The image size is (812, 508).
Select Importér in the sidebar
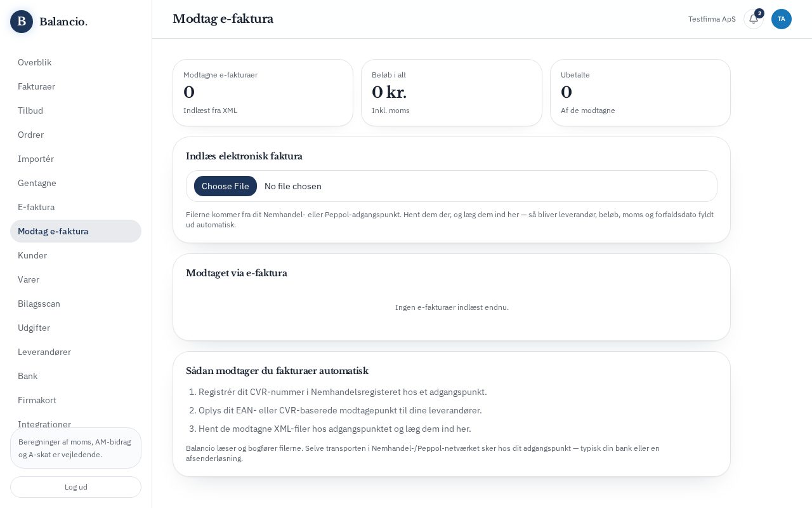(x=75, y=159)
